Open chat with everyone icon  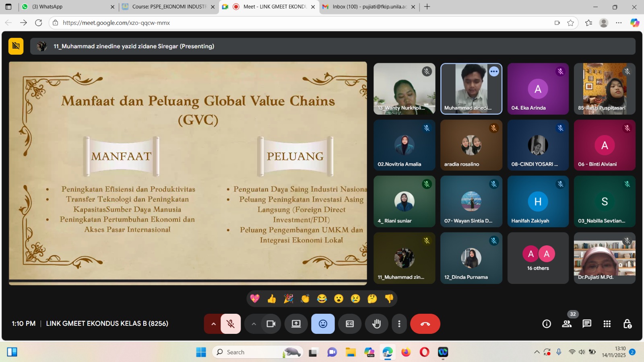coord(587,324)
